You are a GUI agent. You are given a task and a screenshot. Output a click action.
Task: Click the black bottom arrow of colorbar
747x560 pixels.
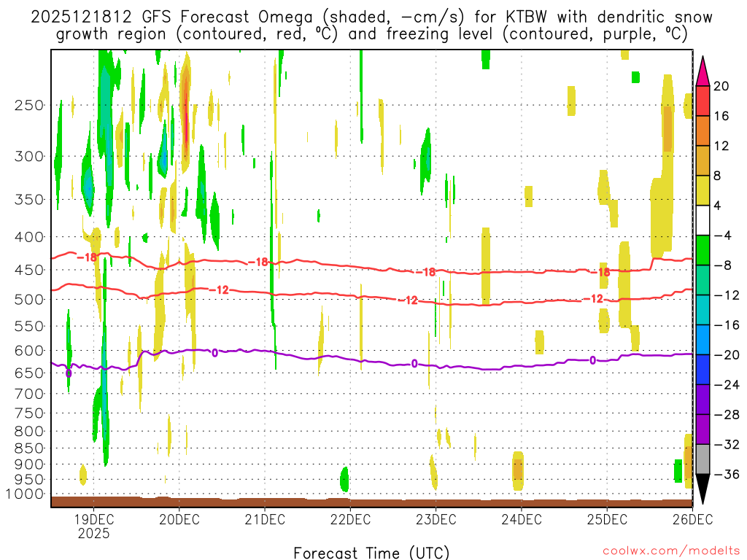pyautogui.click(x=703, y=489)
